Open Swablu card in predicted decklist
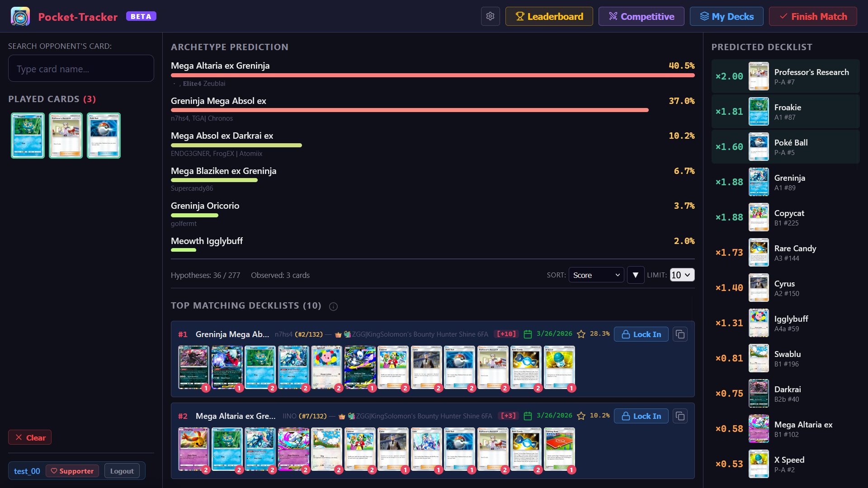 [x=786, y=358]
